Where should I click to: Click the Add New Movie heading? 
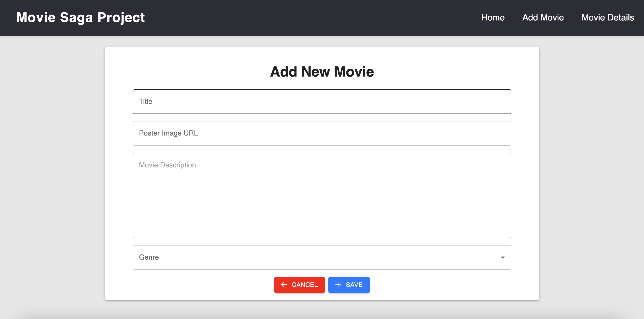(322, 72)
